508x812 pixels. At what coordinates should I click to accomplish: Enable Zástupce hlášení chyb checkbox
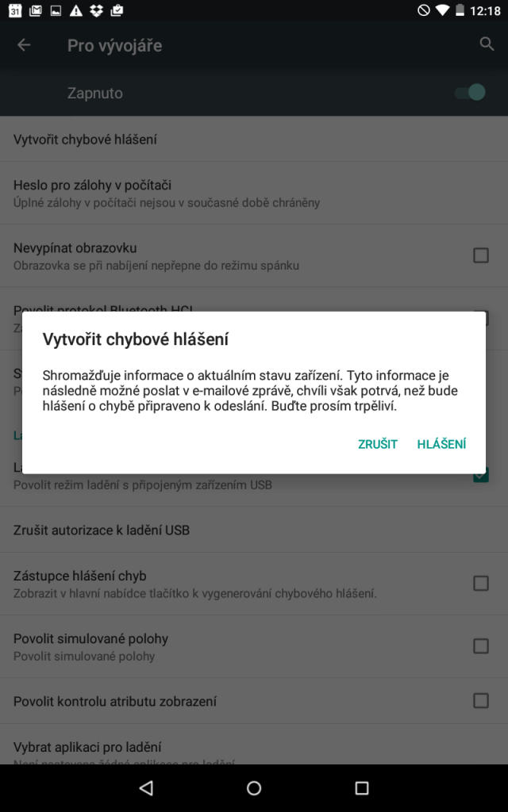pyautogui.click(x=480, y=583)
